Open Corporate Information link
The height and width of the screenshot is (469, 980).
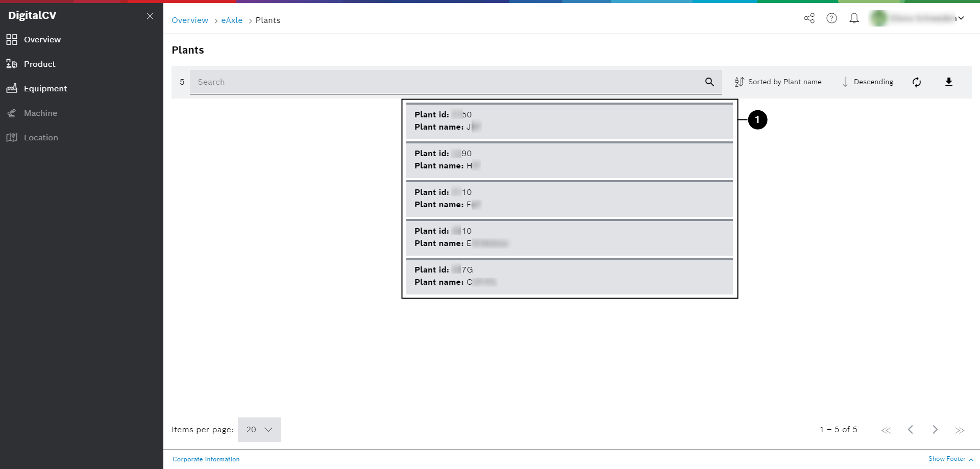[206, 459]
